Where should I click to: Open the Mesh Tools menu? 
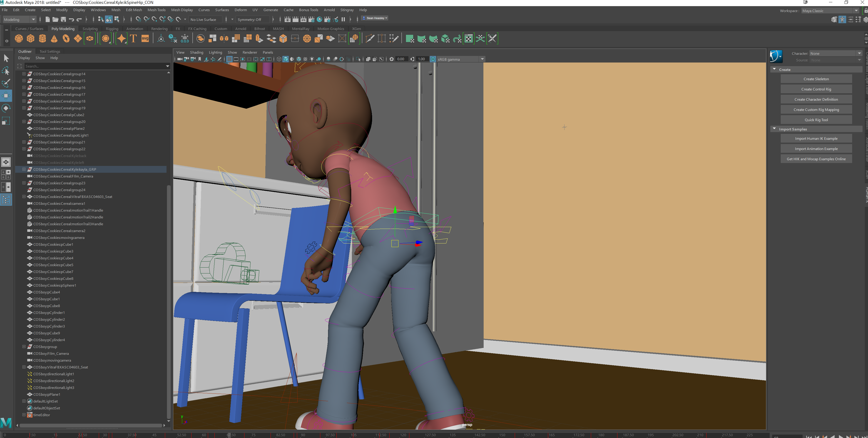[x=156, y=10]
